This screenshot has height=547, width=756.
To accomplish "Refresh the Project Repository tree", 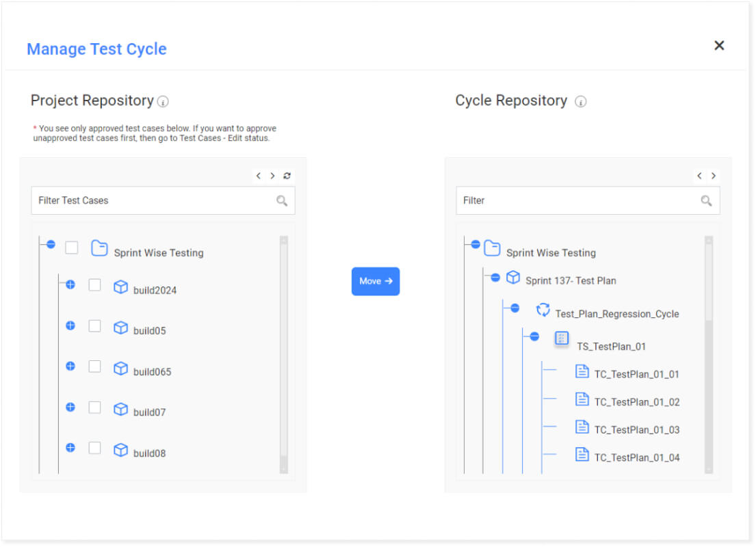I will click(287, 176).
